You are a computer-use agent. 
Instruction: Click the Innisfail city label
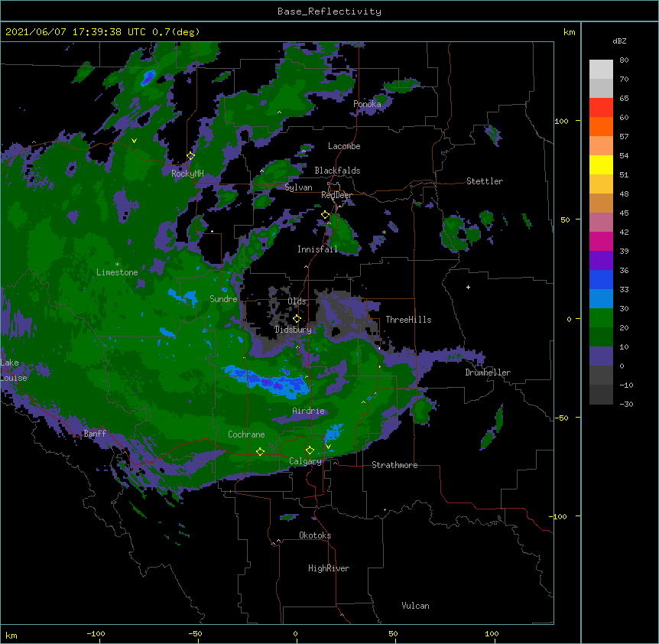(x=317, y=249)
